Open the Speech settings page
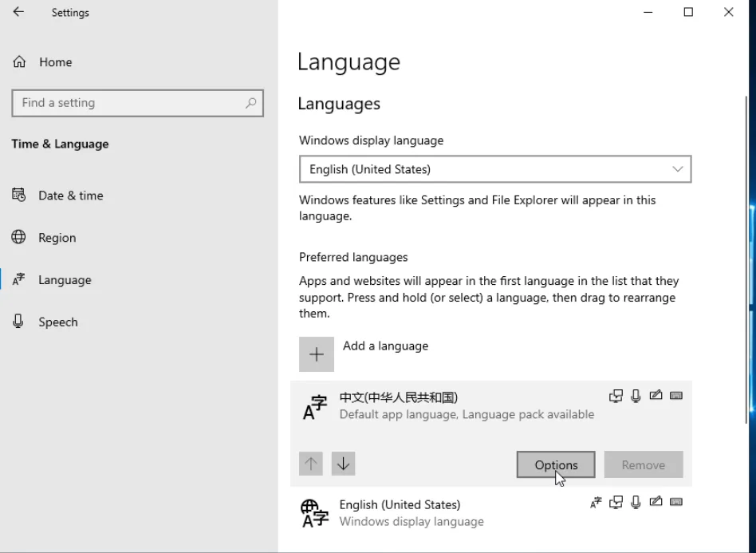Screen dimensions: 756x553 coord(57,322)
